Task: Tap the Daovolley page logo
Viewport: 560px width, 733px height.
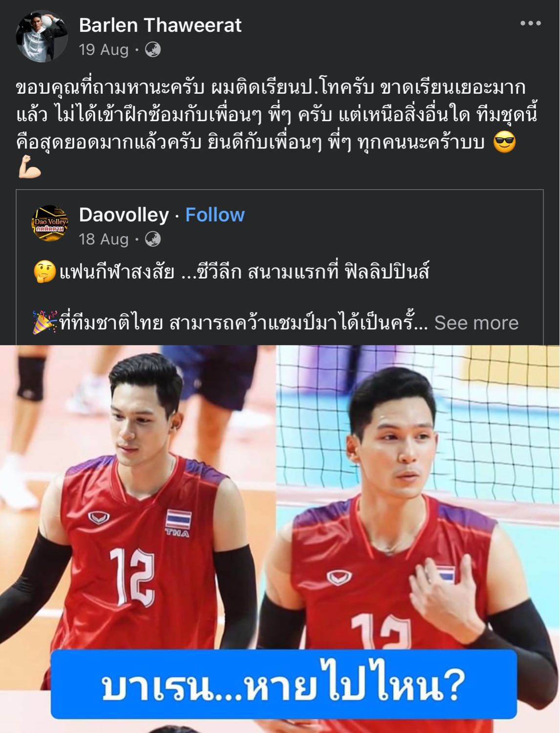Action: pyautogui.click(x=50, y=223)
